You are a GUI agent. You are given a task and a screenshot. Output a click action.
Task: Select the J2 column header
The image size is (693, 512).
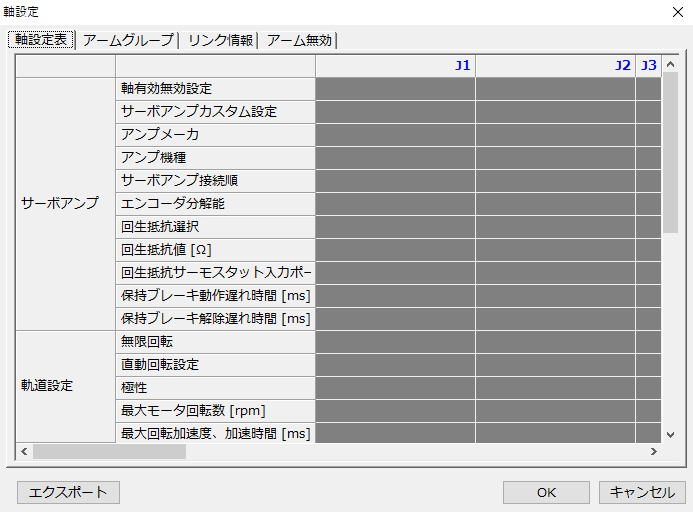click(x=555, y=65)
